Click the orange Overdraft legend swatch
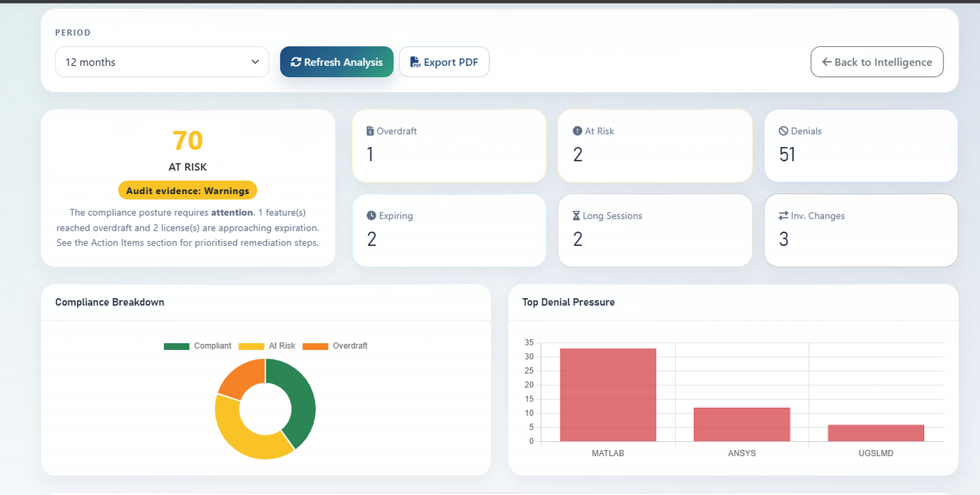Image resolution: width=980 pixels, height=495 pixels. (314, 346)
